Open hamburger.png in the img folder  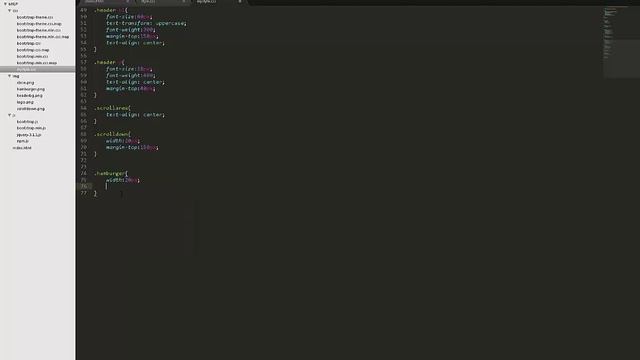(x=31, y=89)
